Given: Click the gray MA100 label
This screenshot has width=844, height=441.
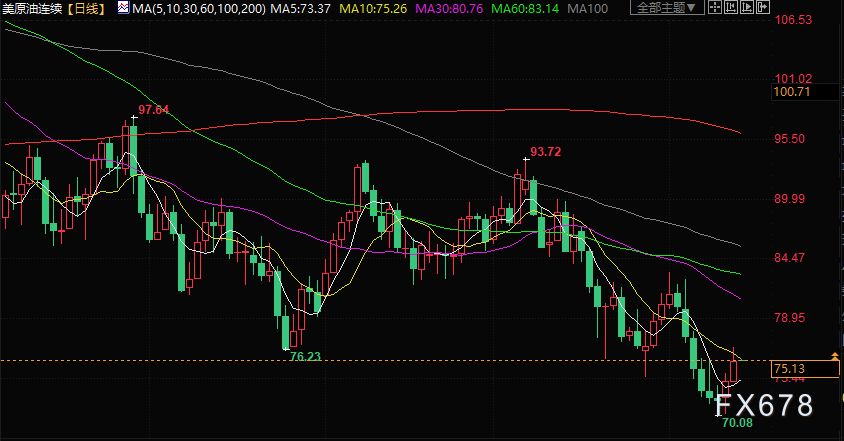Looking at the screenshot, I should click(587, 9).
